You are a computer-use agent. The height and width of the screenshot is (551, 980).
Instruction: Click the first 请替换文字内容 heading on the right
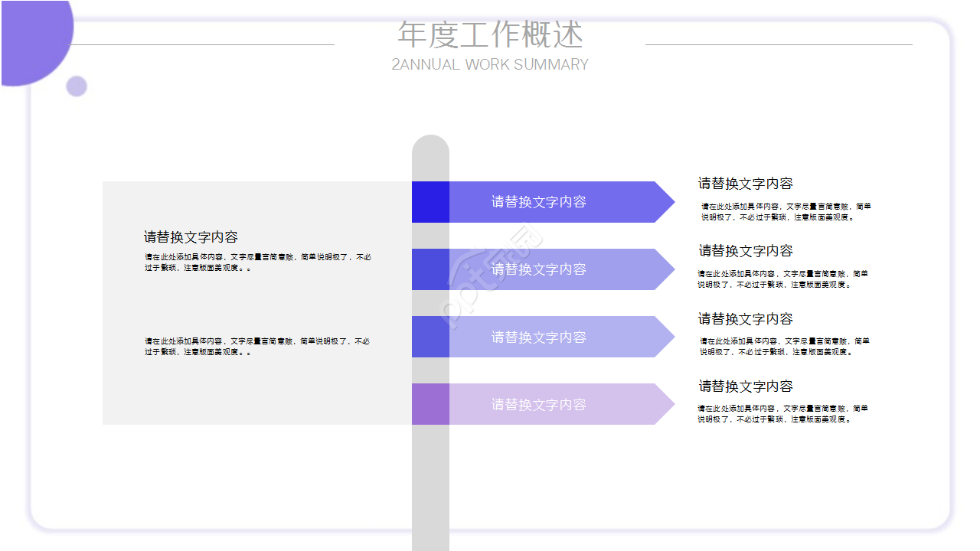pos(746,184)
